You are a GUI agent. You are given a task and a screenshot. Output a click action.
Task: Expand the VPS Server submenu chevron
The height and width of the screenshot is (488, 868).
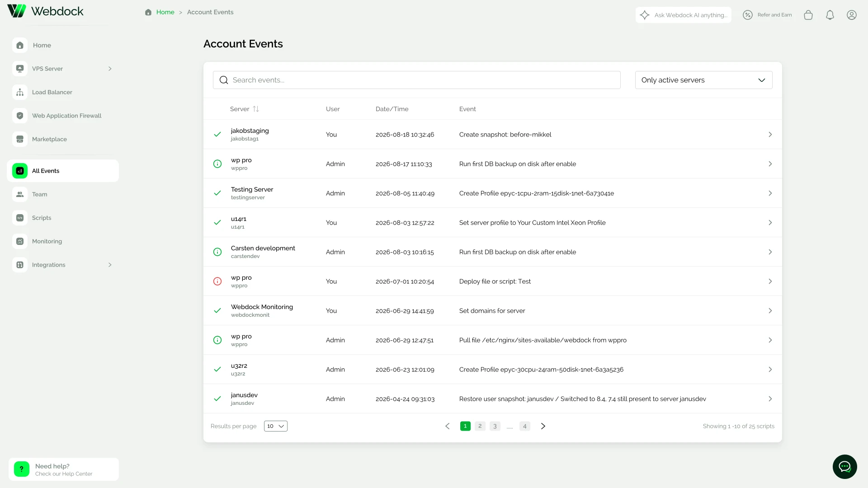pyautogui.click(x=110, y=69)
